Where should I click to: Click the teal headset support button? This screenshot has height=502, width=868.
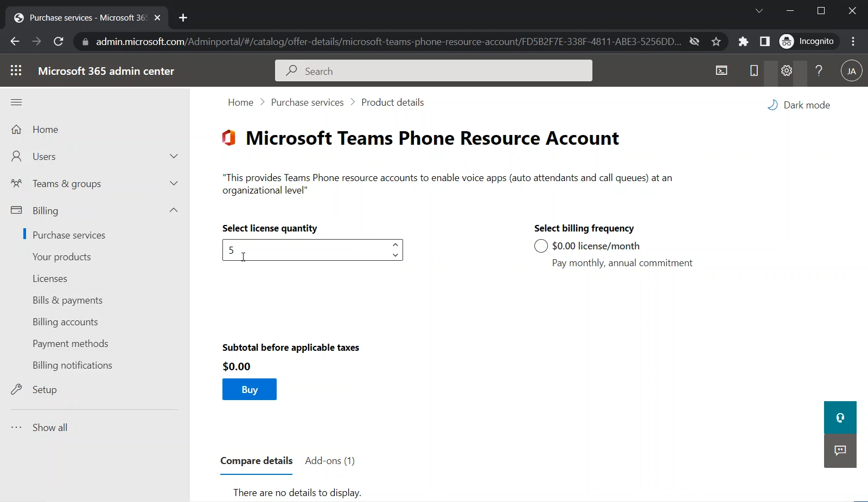click(840, 417)
